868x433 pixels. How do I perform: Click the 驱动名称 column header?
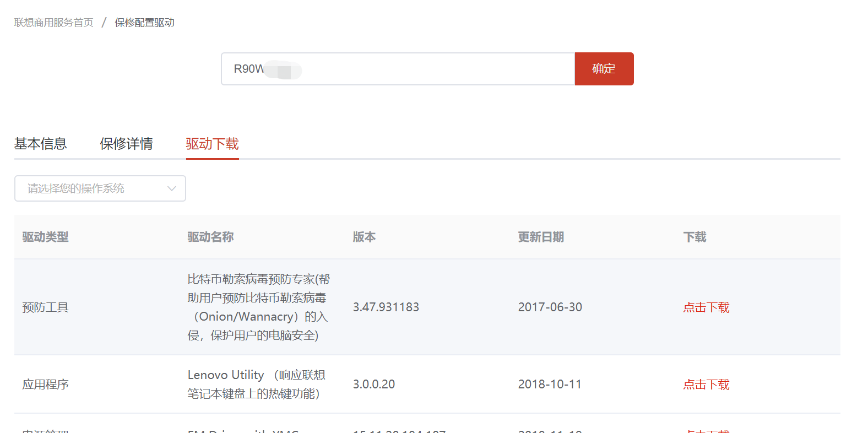[210, 237]
